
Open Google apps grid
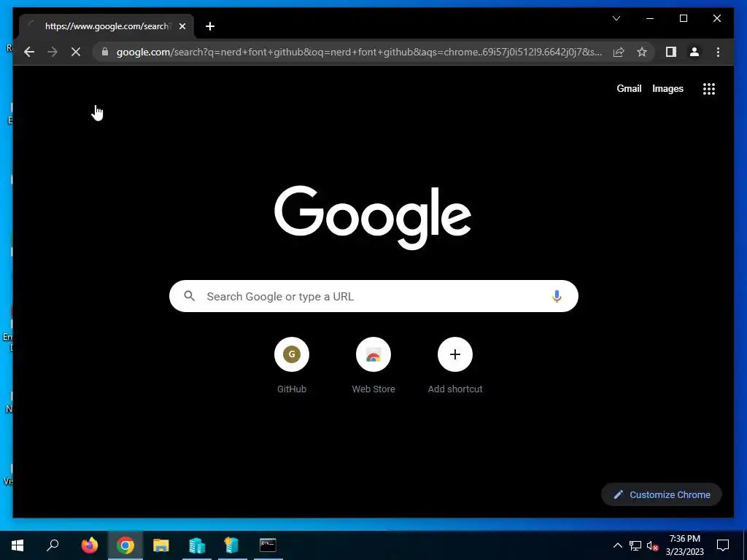click(709, 88)
